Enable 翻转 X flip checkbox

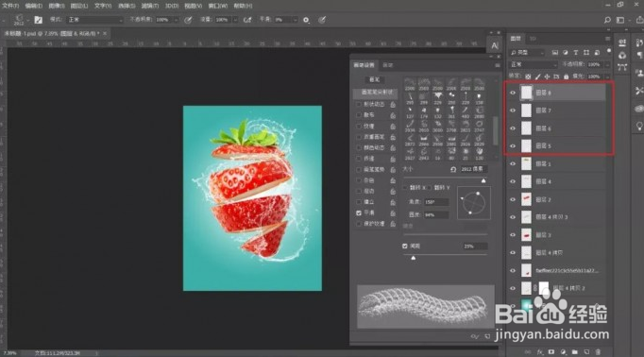(x=405, y=187)
